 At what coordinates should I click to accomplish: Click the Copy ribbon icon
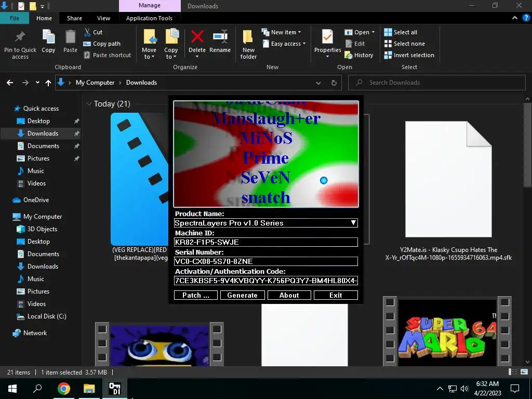point(48,37)
